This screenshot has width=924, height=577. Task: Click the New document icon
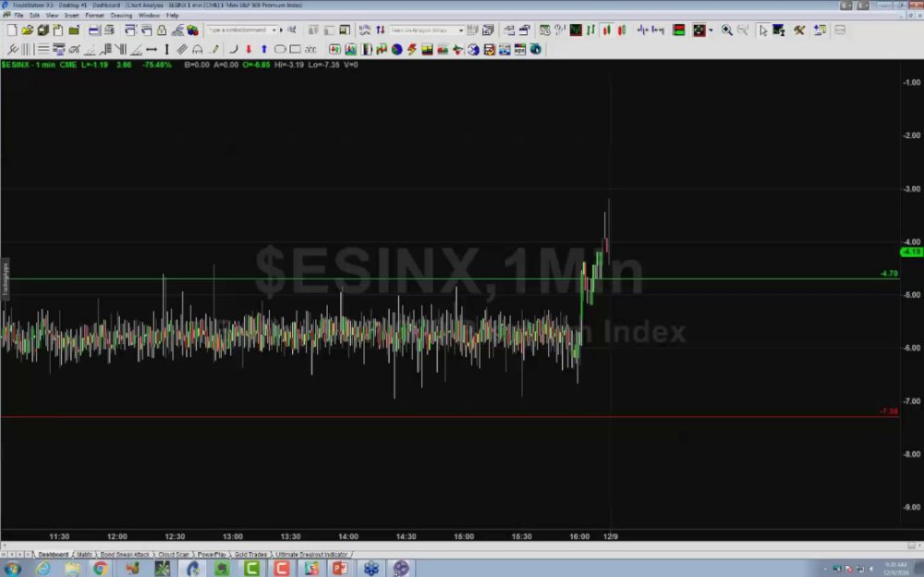(x=12, y=31)
